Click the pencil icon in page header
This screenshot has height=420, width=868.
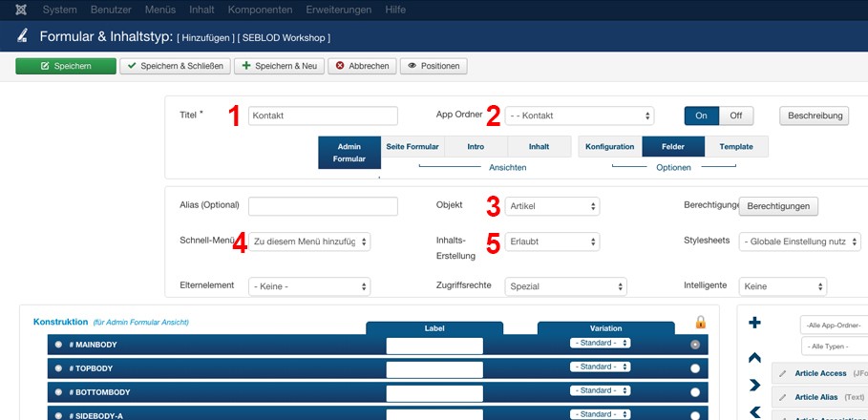point(22,36)
